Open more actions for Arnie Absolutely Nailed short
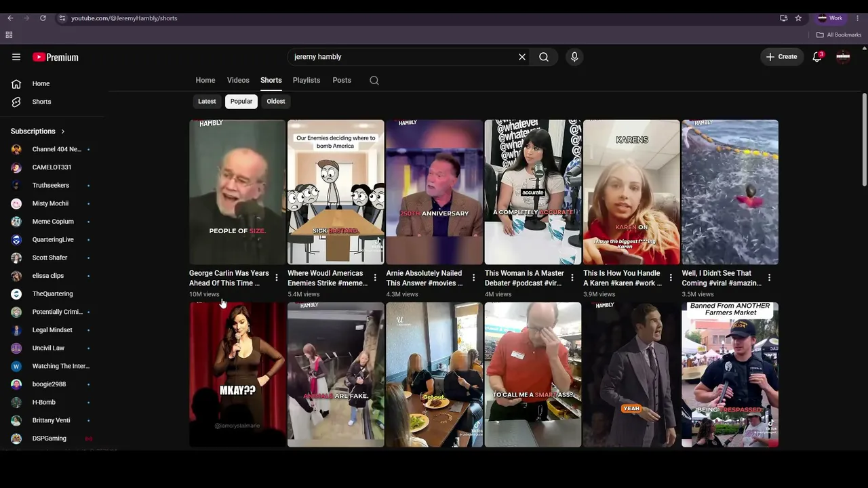Image resolution: width=868 pixels, height=488 pixels. tap(473, 278)
